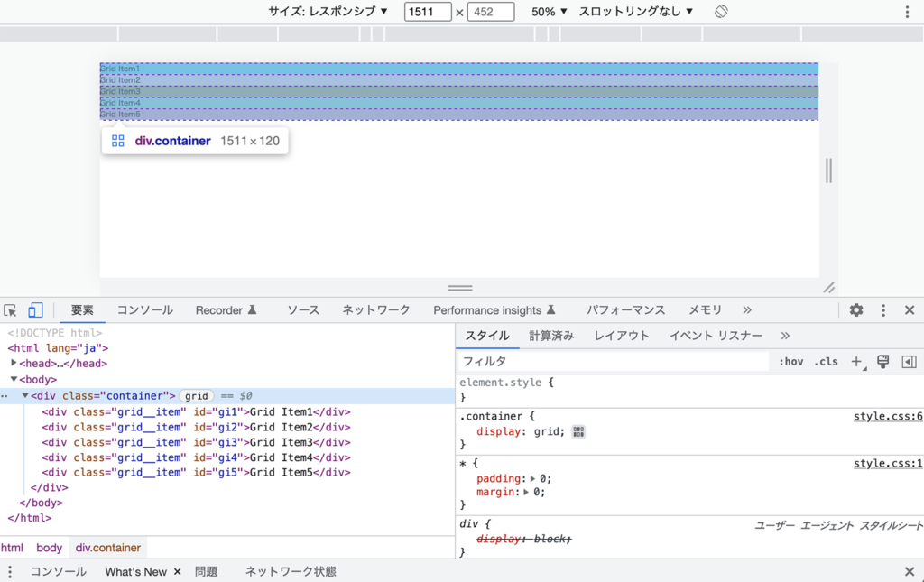Toggle the device toolbar icon
The height and width of the screenshot is (582, 924).
coord(35,309)
